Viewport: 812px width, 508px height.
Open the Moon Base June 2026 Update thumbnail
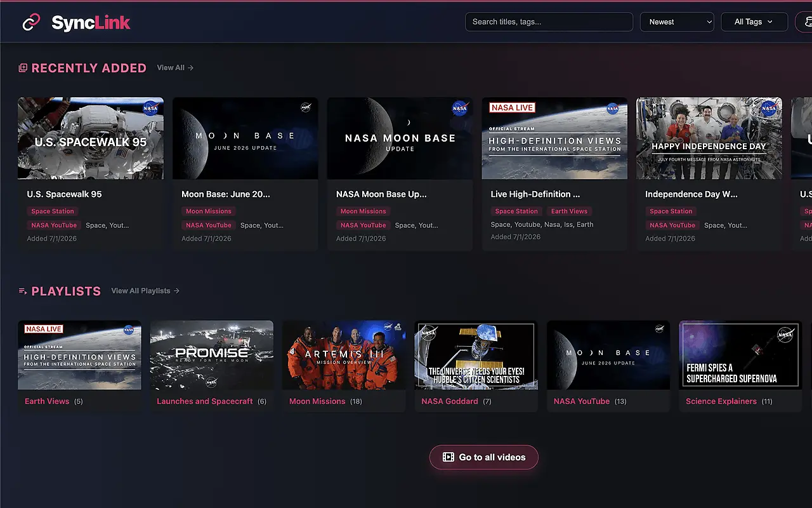tap(246, 138)
